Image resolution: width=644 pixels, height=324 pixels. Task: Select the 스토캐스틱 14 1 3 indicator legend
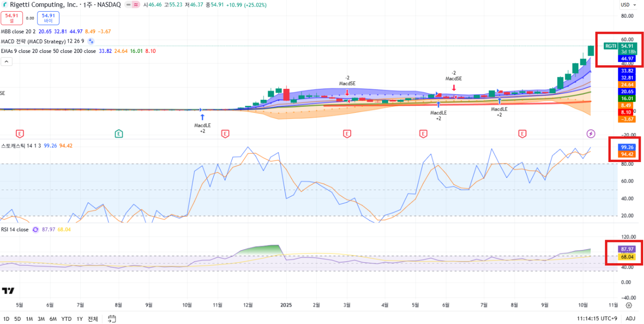click(21, 146)
